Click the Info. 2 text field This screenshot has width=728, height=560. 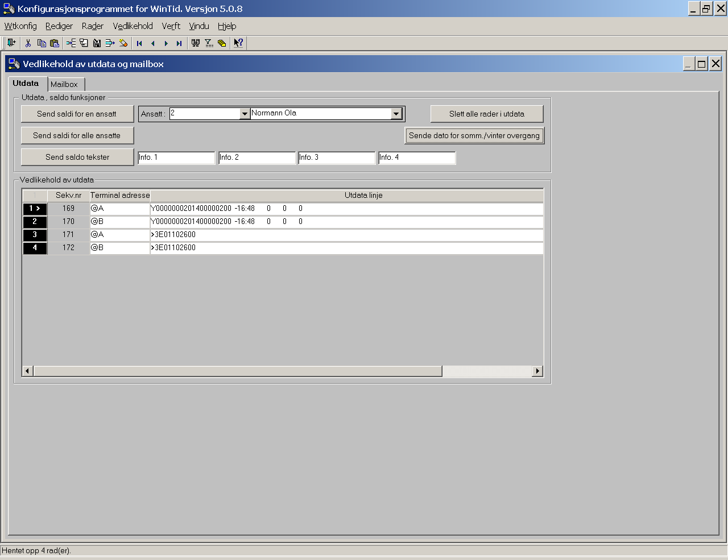pyautogui.click(x=257, y=157)
